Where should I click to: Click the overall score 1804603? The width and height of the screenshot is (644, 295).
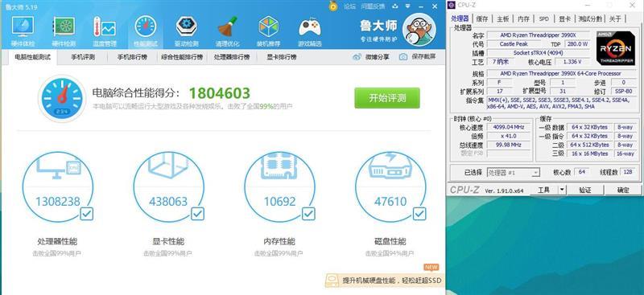coord(219,93)
